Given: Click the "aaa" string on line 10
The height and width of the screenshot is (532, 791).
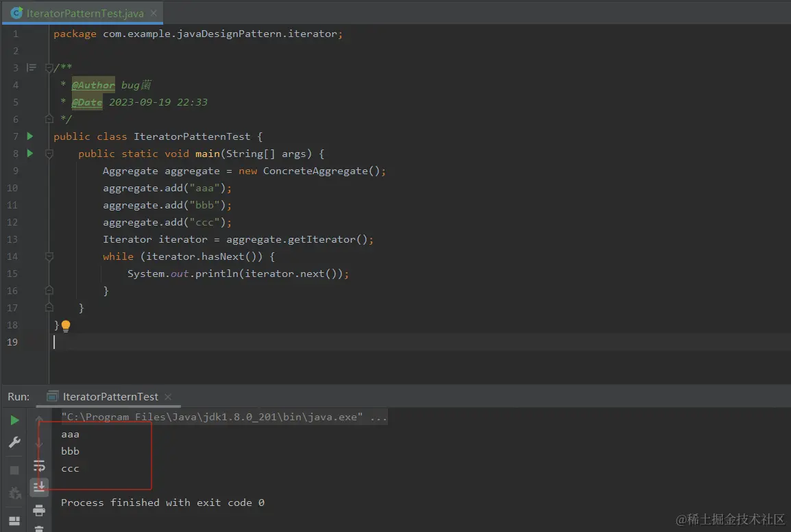Looking at the screenshot, I should 204,188.
